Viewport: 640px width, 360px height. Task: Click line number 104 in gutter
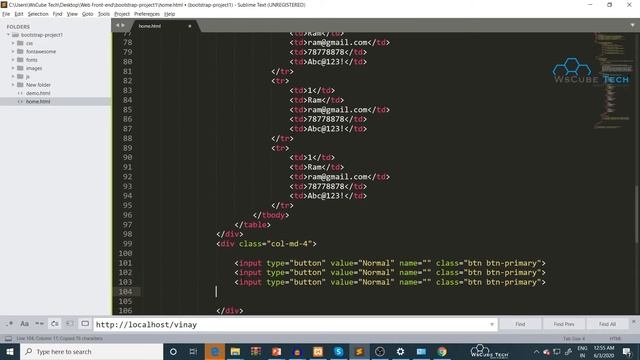125,291
